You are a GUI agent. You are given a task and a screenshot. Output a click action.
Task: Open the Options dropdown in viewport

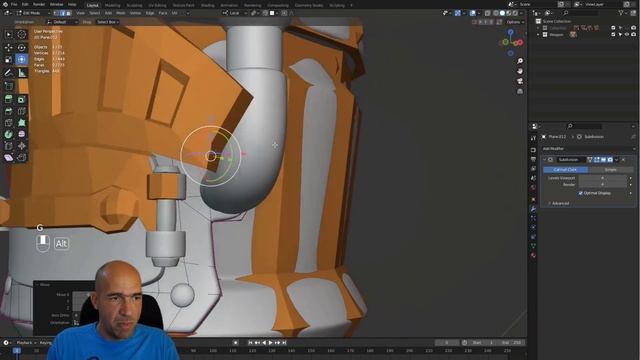(515, 22)
